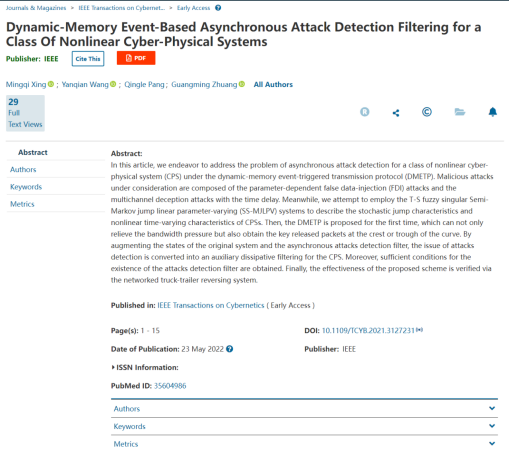Download the article PDF
Image resolution: width=510 pixels, height=452 pixels.
[x=136, y=58]
